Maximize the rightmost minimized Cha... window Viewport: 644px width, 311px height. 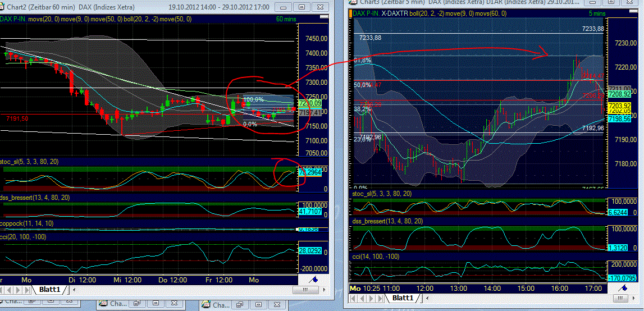pos(258,304)
